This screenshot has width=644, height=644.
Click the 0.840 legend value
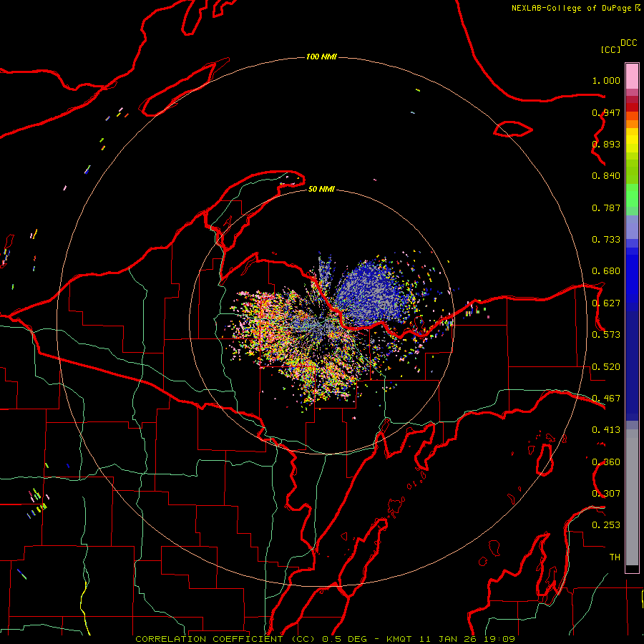pos(606,176)
